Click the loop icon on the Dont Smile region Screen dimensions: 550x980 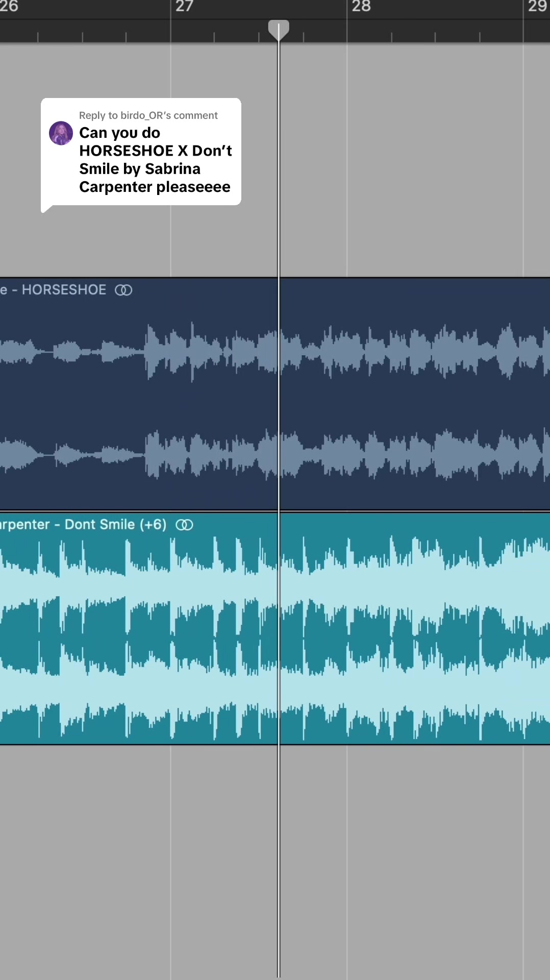tap(184, 525)
